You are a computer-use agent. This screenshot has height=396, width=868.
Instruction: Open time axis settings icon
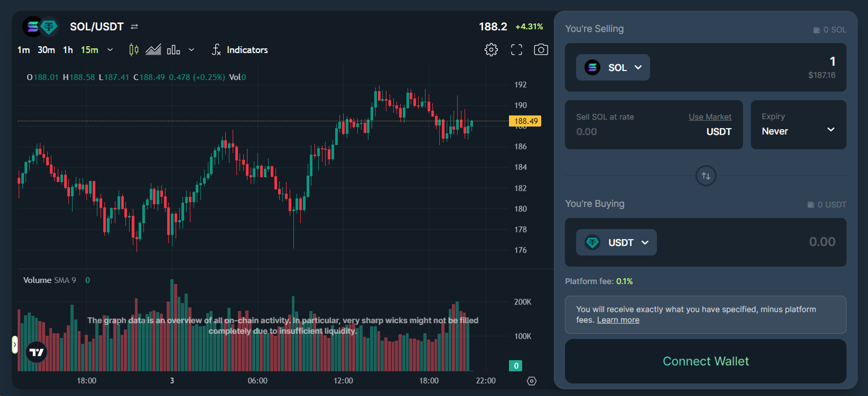point(531,381)
